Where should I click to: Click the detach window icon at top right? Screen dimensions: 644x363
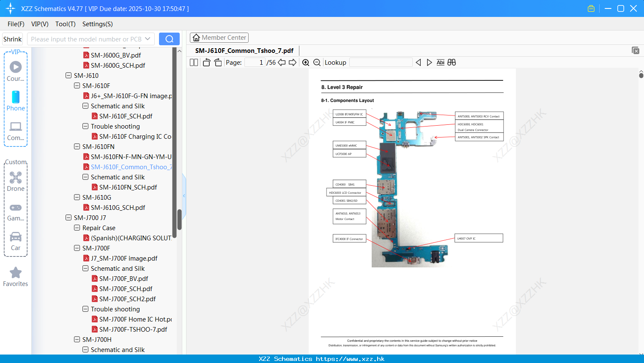click(x=635, y=50)
